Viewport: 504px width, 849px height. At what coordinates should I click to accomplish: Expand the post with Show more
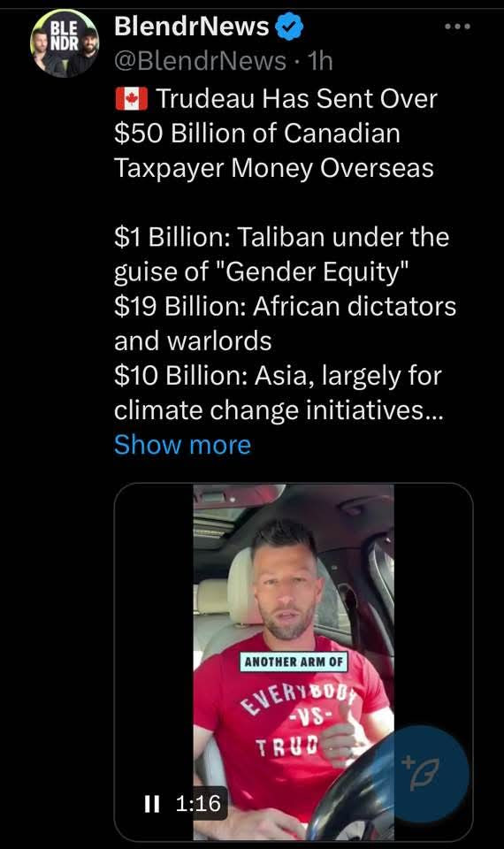pyautogui.click(x=182, y=445)
